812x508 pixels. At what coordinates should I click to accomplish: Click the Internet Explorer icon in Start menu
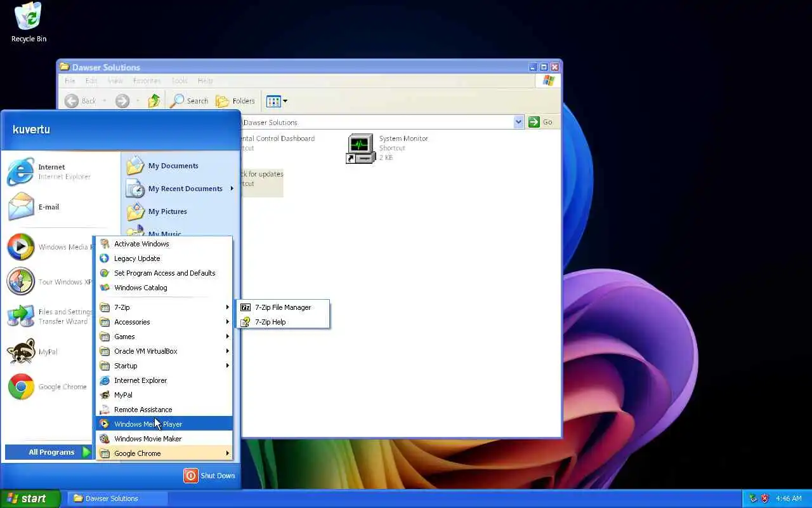pyautogui.click(x=20, y=171)
